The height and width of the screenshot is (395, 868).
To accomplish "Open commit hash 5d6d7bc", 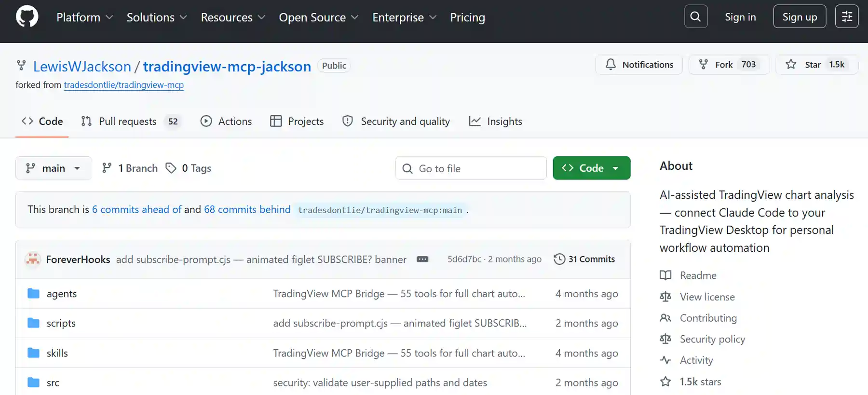I will pos(464,259).
